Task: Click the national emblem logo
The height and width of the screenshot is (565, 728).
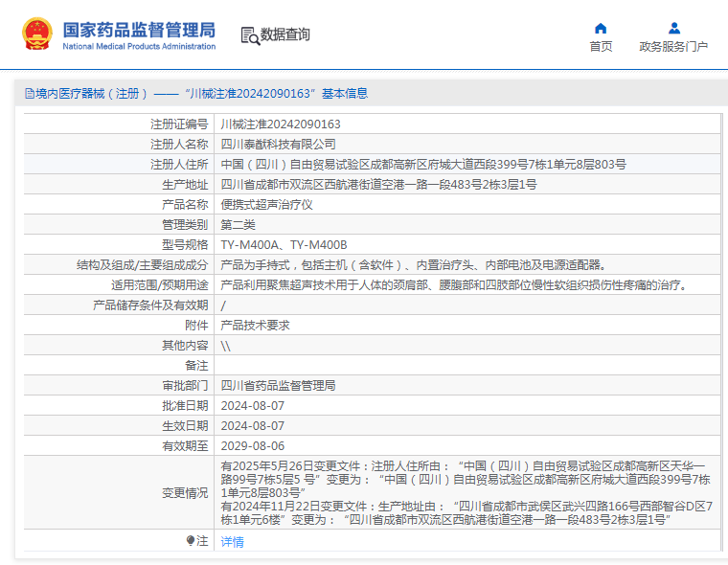Action: [x=37, y=34]
